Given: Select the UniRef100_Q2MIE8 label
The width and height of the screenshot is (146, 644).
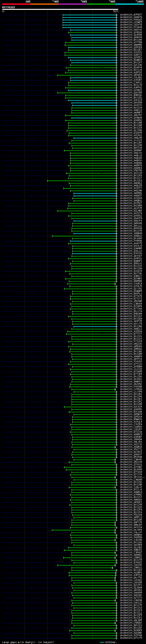Looking at the screenshot, I should (131, 48).
